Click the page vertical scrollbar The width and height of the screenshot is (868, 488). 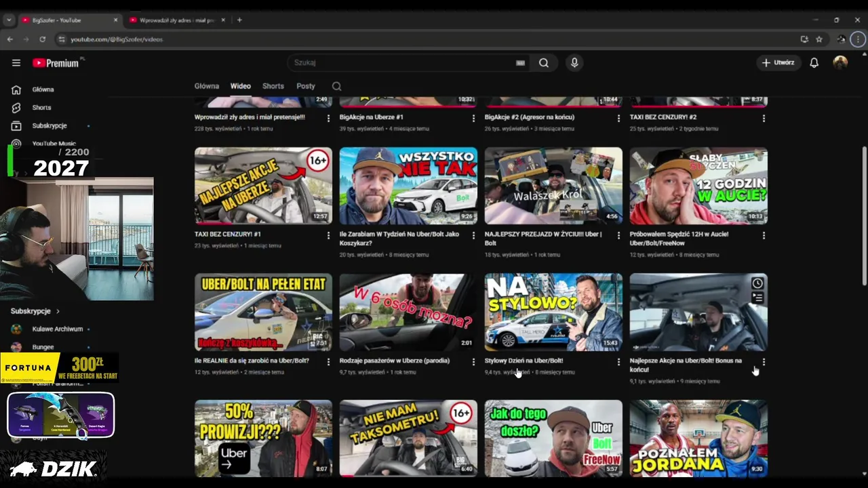(864, 216)
